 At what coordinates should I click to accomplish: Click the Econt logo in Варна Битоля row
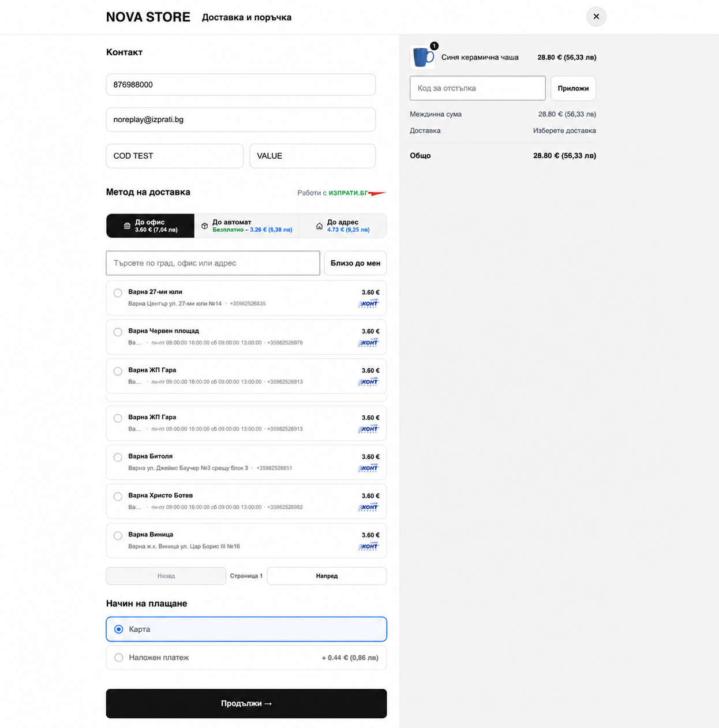[x=368, y=468]
